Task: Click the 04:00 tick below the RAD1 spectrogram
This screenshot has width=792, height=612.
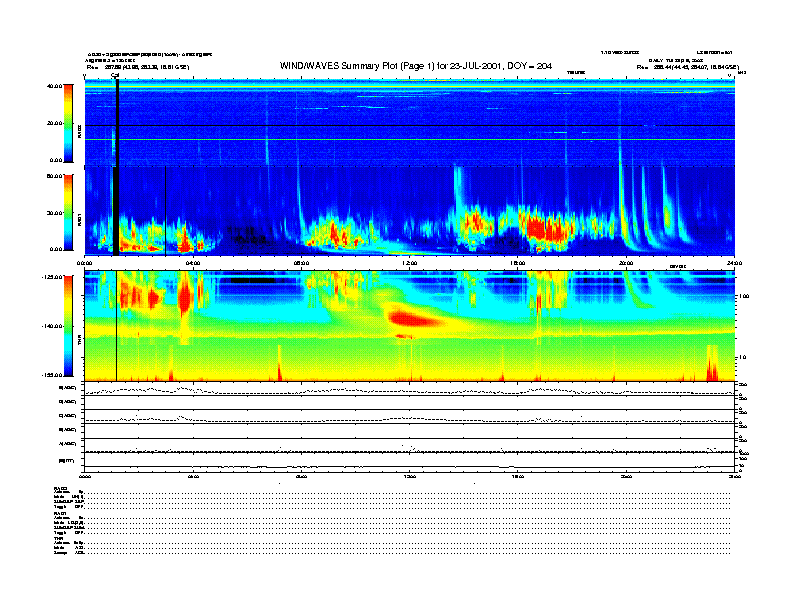Action: coord(193,263)
